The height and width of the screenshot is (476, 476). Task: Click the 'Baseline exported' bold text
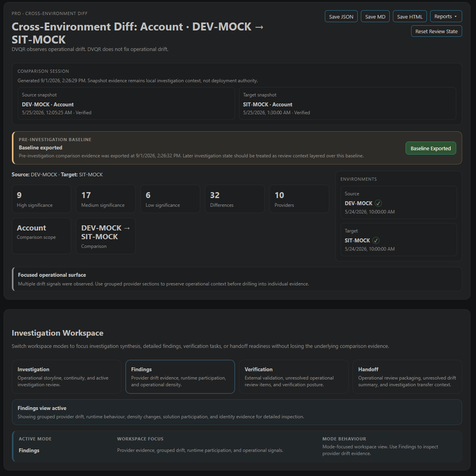tap(40, 147)
